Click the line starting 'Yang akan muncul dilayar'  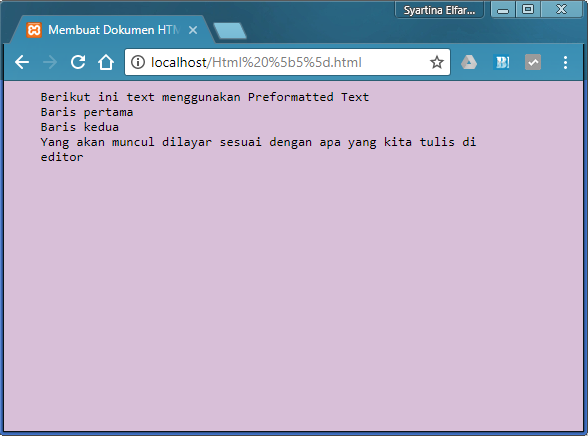click(x=258, y=142)
